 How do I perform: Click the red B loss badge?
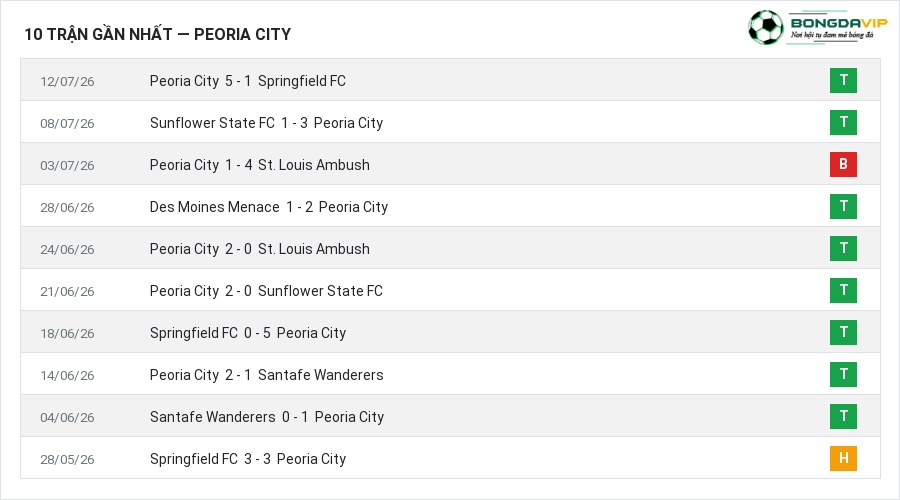[843, 164]
